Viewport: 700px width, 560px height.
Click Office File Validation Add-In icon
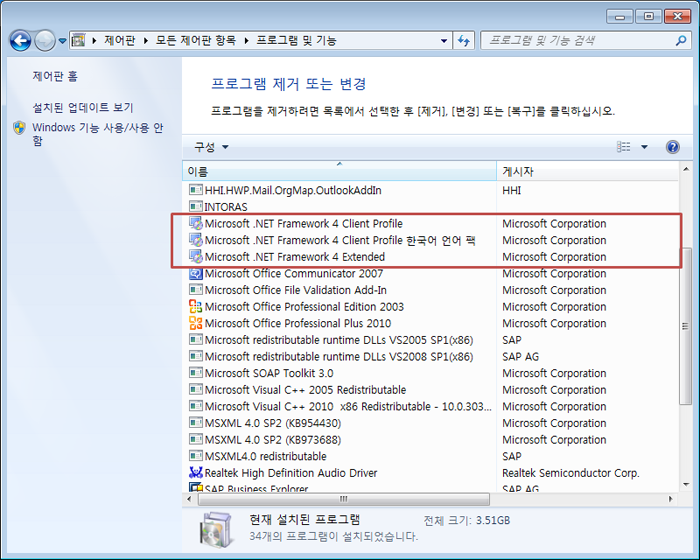click(196, 290)
